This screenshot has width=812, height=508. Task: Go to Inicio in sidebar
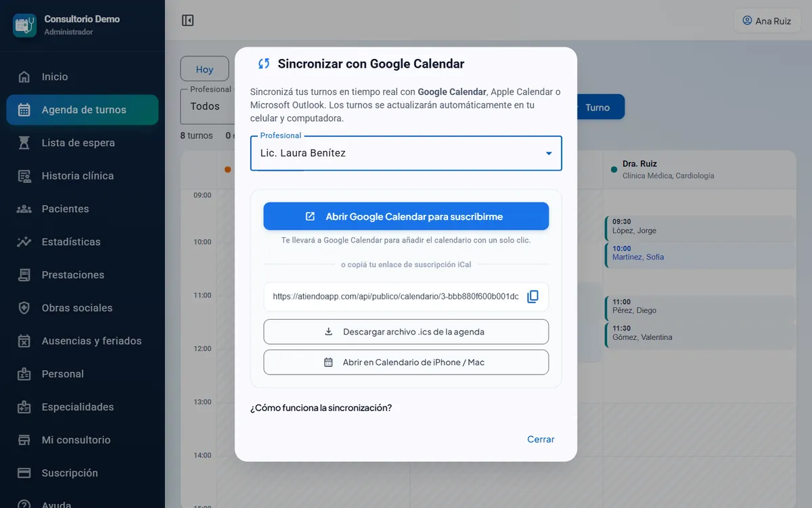(83, 77)
